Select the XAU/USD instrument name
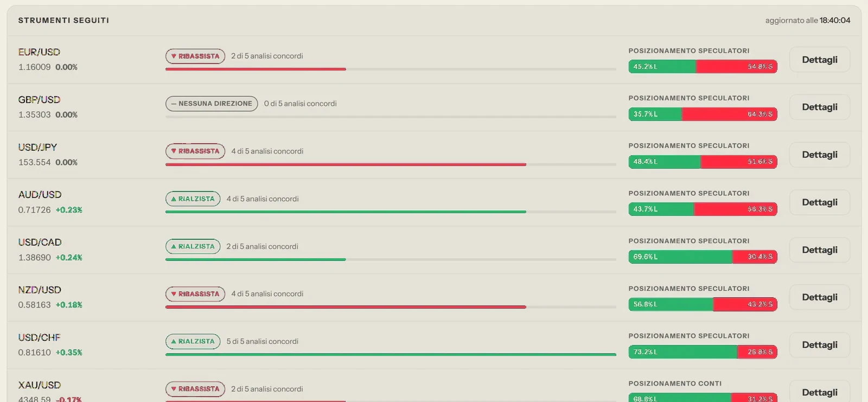The image size is (868, 402). point(40,385)
